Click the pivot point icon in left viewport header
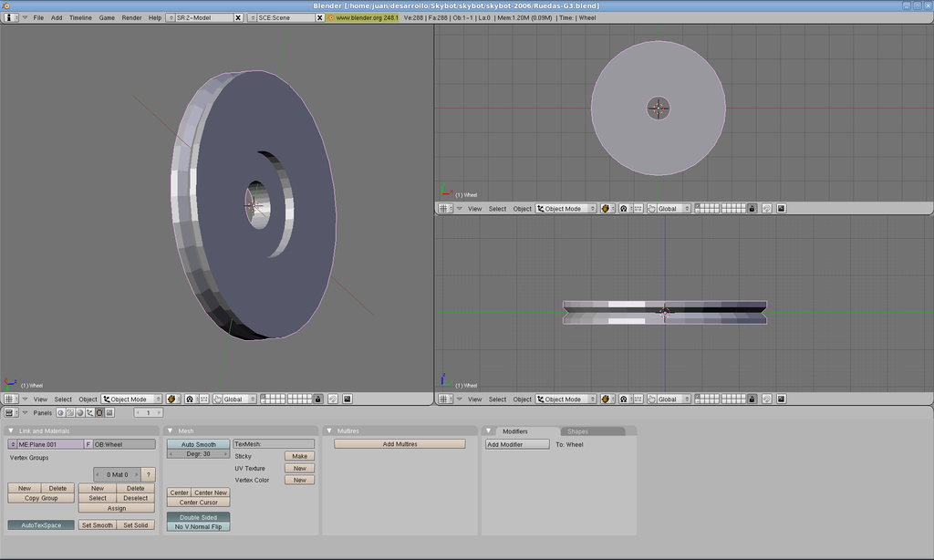This screenshot has height=560, width=934. (x=189, y=399)
